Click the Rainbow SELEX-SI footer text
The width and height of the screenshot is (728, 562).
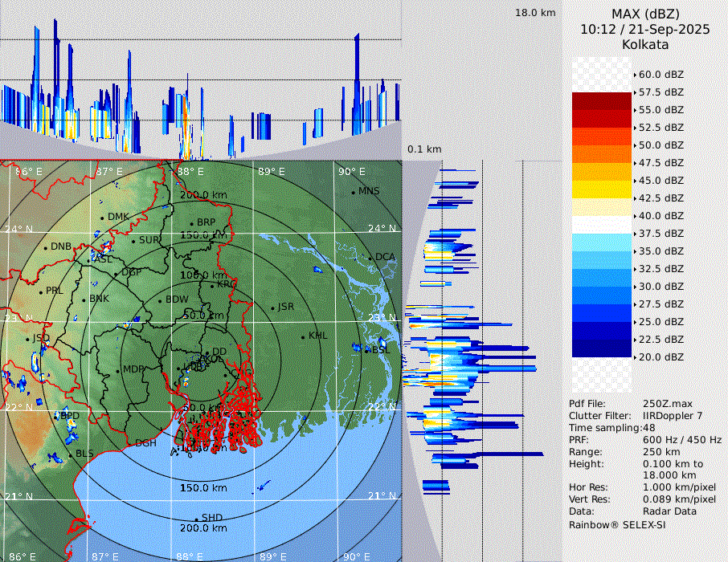[x=617, y=524]
